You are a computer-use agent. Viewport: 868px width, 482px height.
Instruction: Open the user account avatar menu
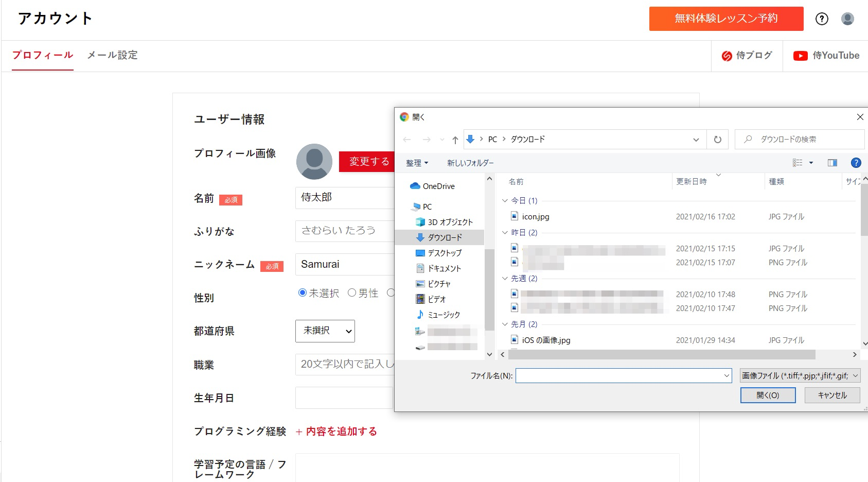coord(847,19)
